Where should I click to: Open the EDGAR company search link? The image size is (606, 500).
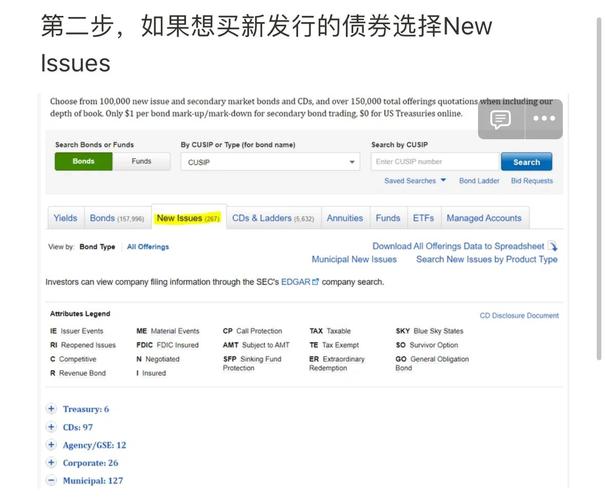pyautogui.click(x=296, y=282)
